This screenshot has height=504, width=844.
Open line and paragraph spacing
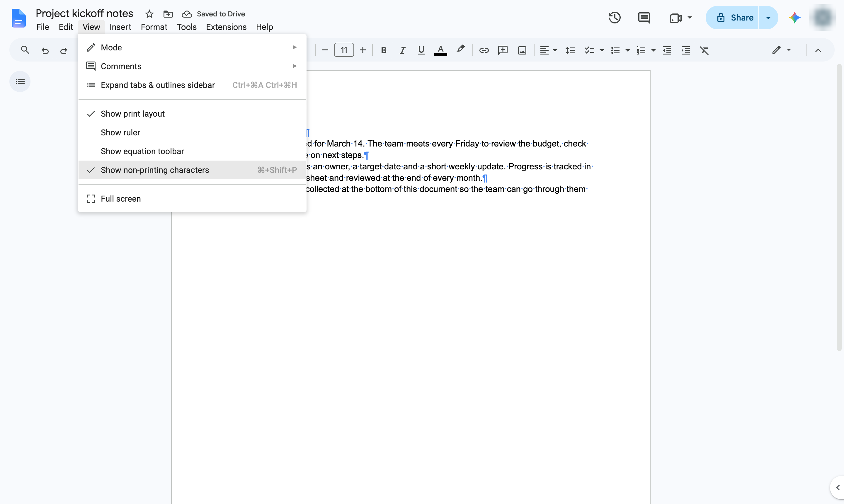(x=570, y=50)
